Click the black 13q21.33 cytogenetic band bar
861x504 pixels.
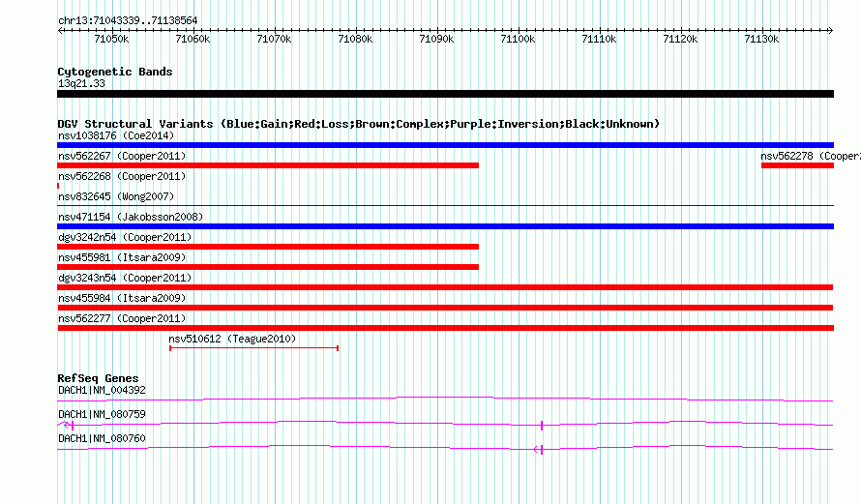tap(445, 95)
